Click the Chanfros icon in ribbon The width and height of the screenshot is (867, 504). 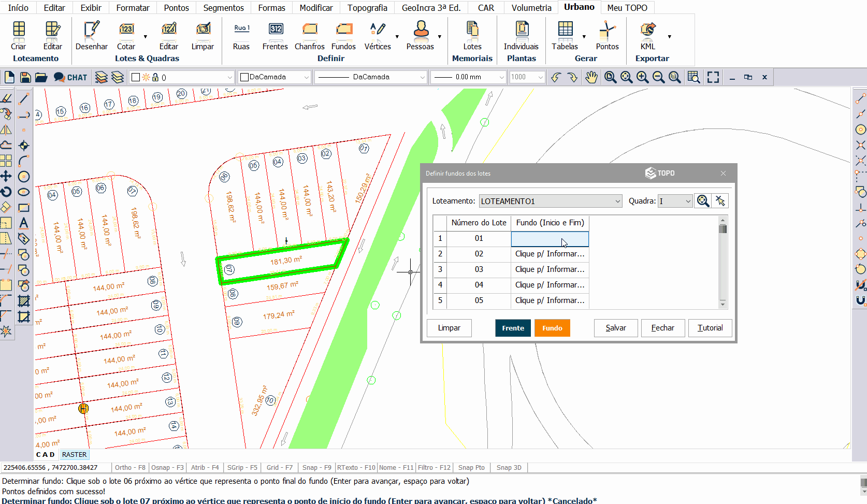click(309, 36)
